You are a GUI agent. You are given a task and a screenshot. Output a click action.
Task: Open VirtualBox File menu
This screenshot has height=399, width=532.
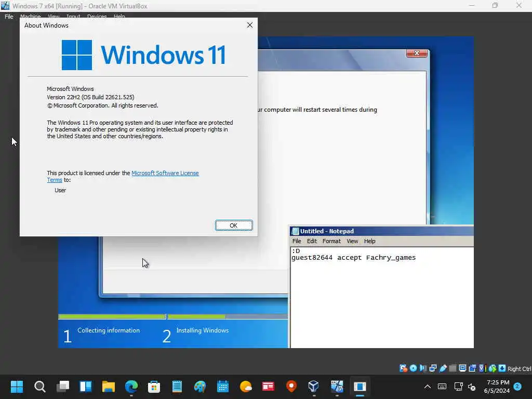pos(9,16)
